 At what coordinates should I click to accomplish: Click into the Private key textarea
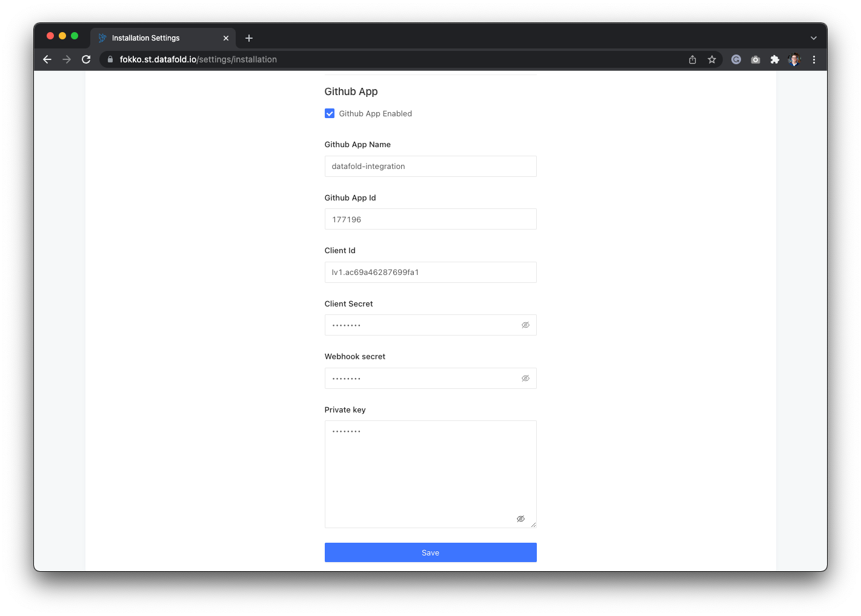(430, 474)
